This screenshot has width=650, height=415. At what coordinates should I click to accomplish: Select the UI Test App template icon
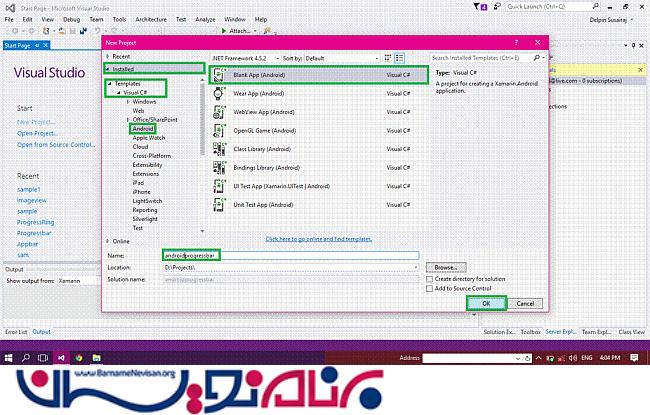(219, 186)
